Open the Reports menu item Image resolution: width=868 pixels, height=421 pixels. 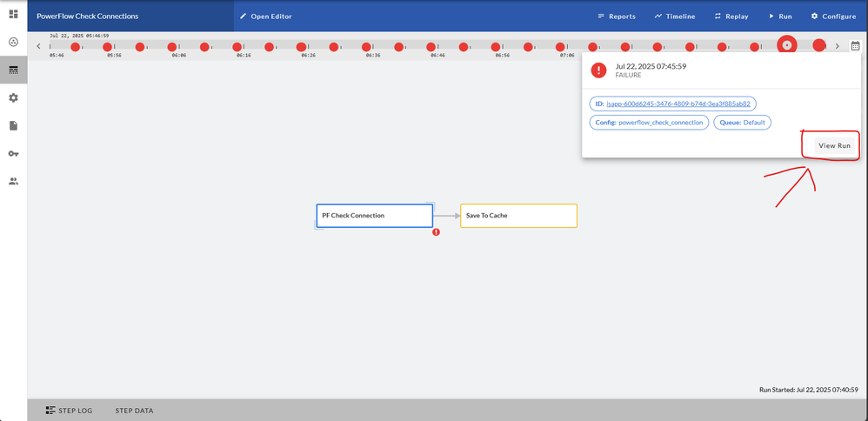pos(617,16)
